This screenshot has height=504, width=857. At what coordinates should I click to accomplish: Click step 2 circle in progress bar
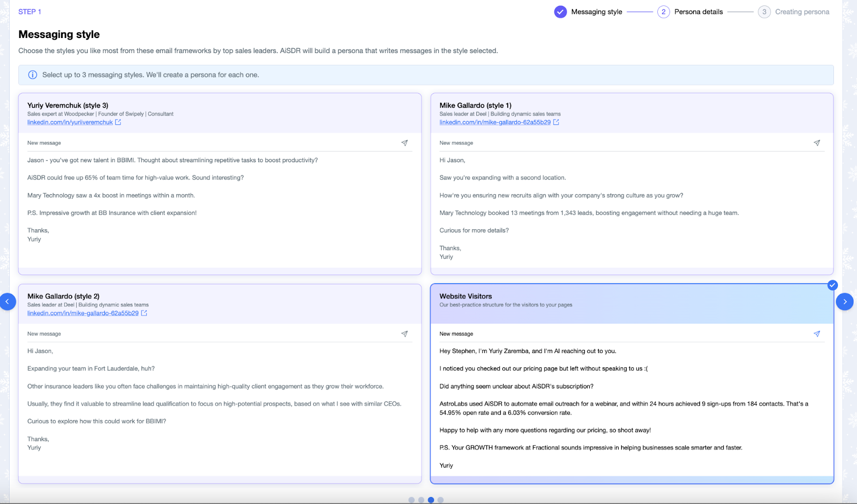[664, 12]
